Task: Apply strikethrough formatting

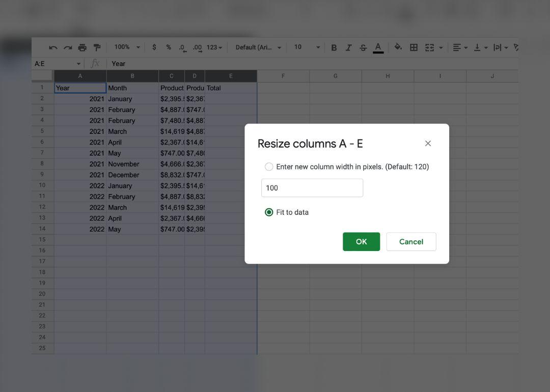Action: (x=363, y=47)
